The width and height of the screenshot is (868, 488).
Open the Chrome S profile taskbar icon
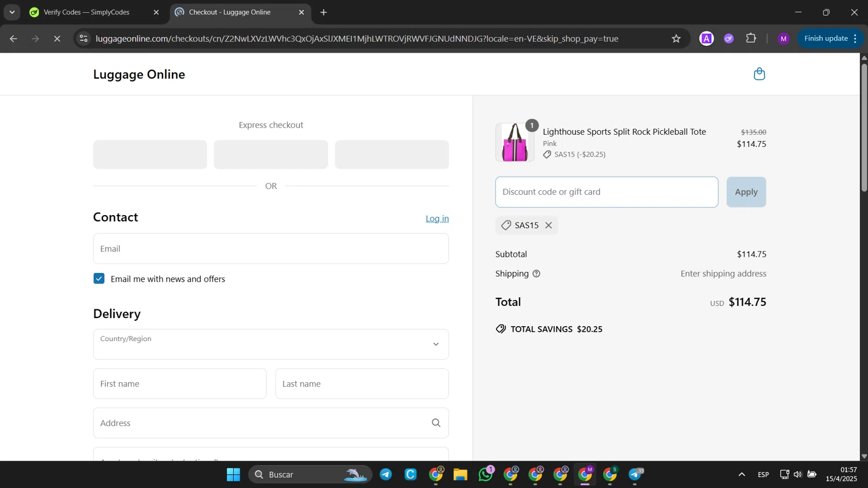coord(610,475)
